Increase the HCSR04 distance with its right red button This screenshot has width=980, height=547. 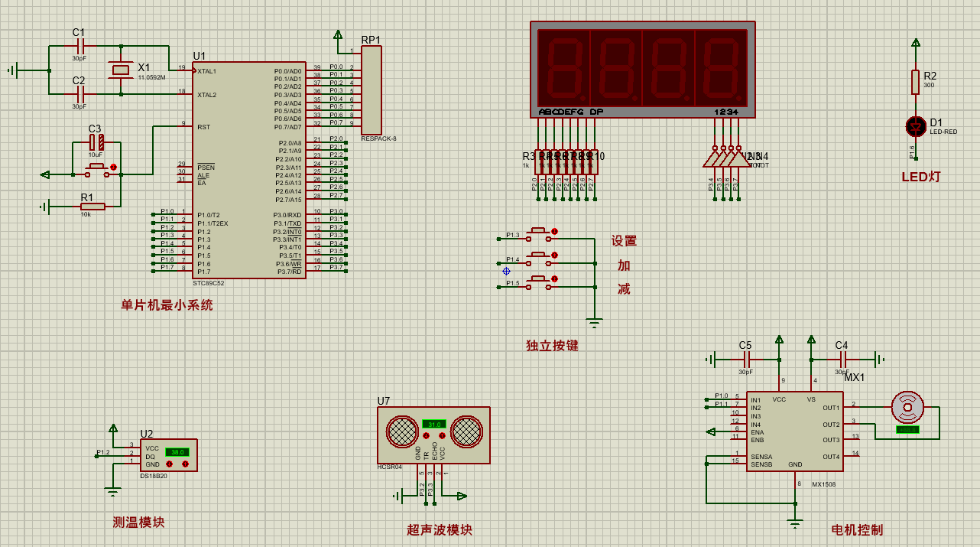tap(441, 435)
